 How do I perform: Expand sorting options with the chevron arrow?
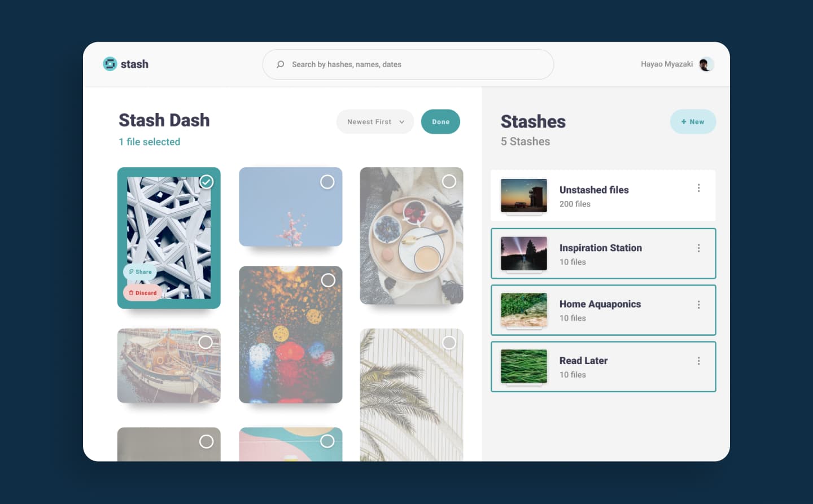click(x=401, y=122)
